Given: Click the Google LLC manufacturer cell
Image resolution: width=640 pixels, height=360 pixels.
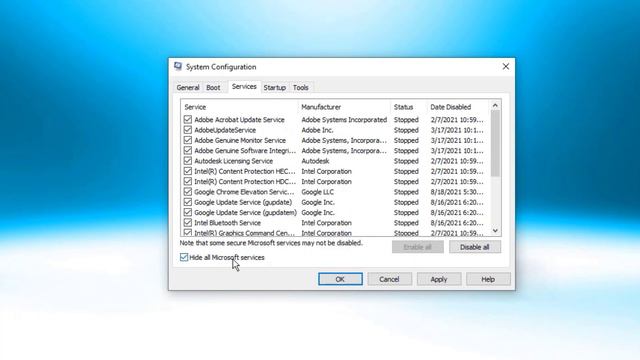Looking at the screenshot, I should point(318,192).
